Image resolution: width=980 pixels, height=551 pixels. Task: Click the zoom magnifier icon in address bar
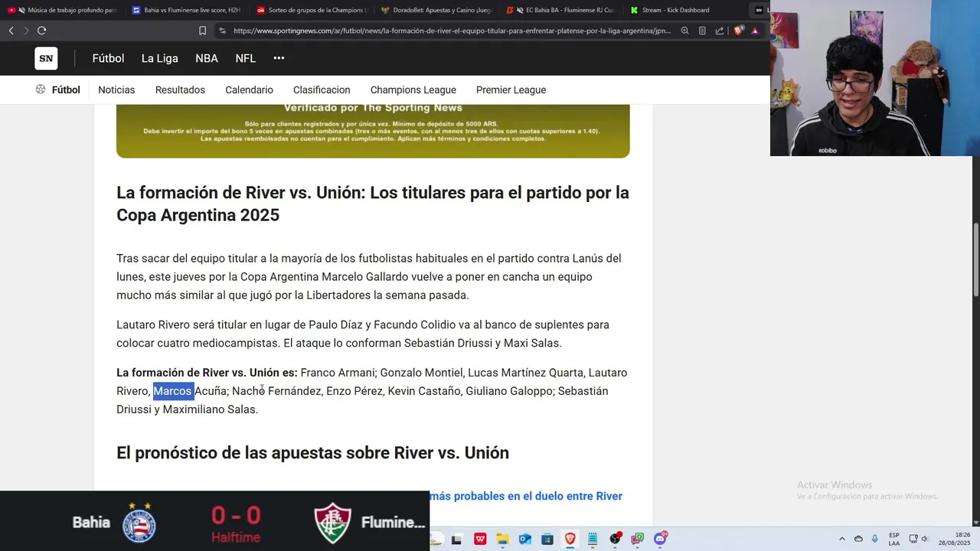point(684,31)
